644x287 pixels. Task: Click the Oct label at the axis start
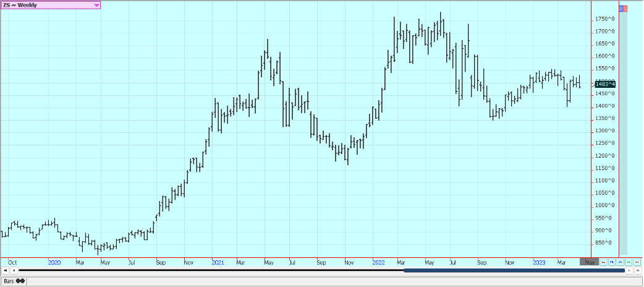coord(12,262)
